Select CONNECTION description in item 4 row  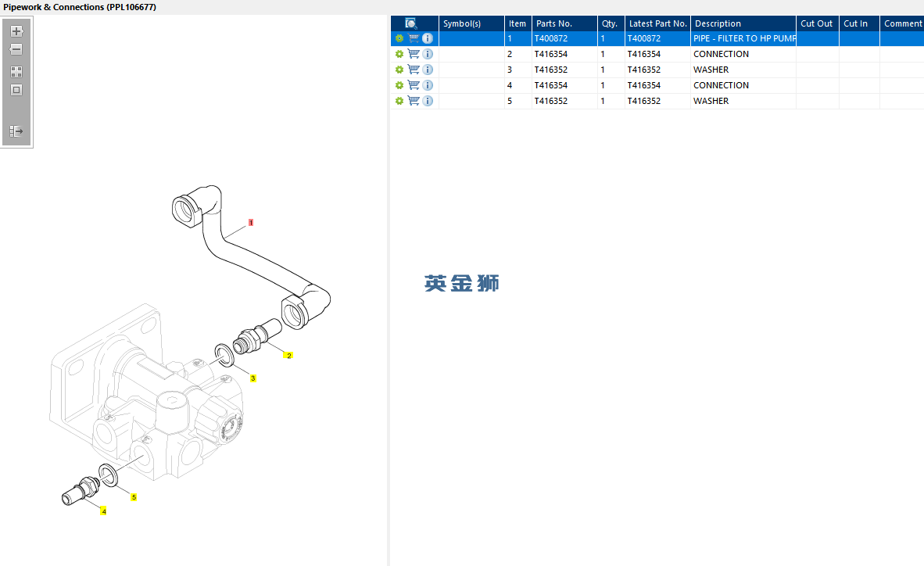point(722,85)
